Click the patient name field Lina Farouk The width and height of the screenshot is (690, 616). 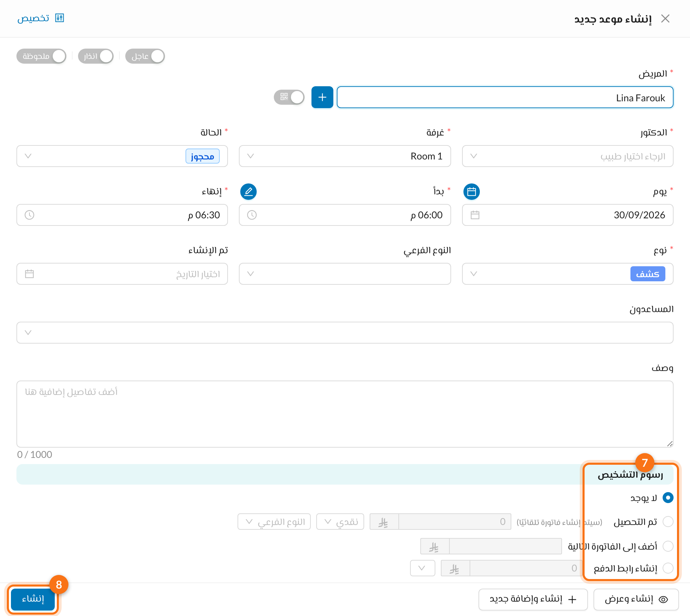coord(505,98)
